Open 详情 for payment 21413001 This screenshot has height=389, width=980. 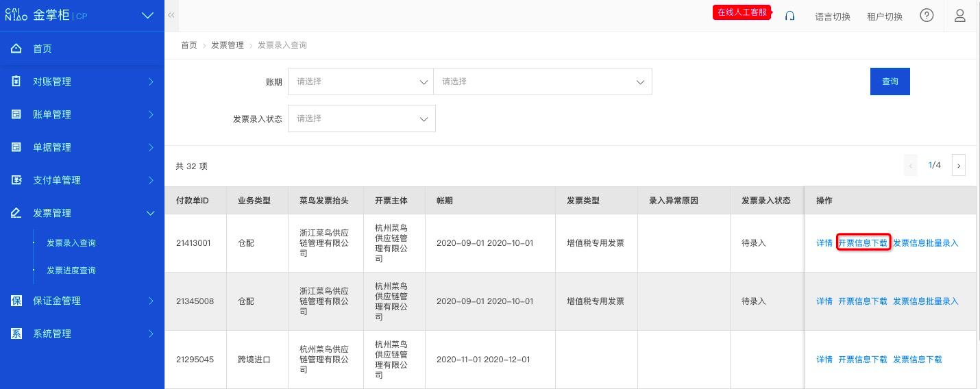coord(824,243)
